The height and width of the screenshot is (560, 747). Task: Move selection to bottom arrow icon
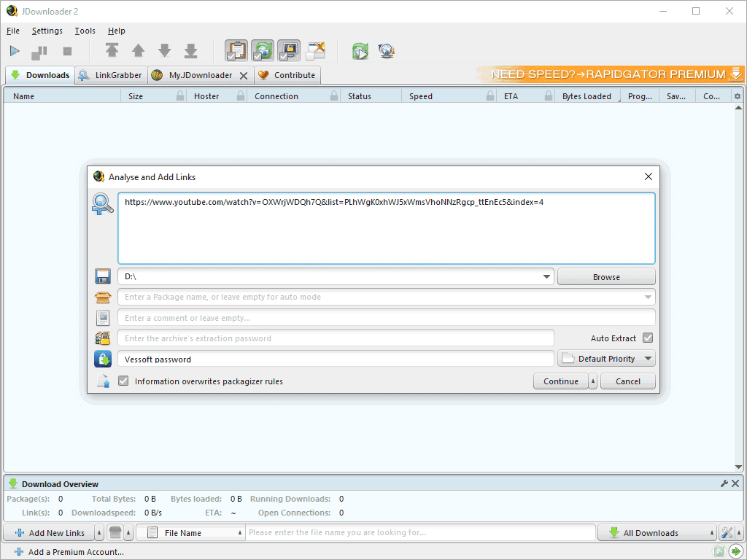click(191, 50)
